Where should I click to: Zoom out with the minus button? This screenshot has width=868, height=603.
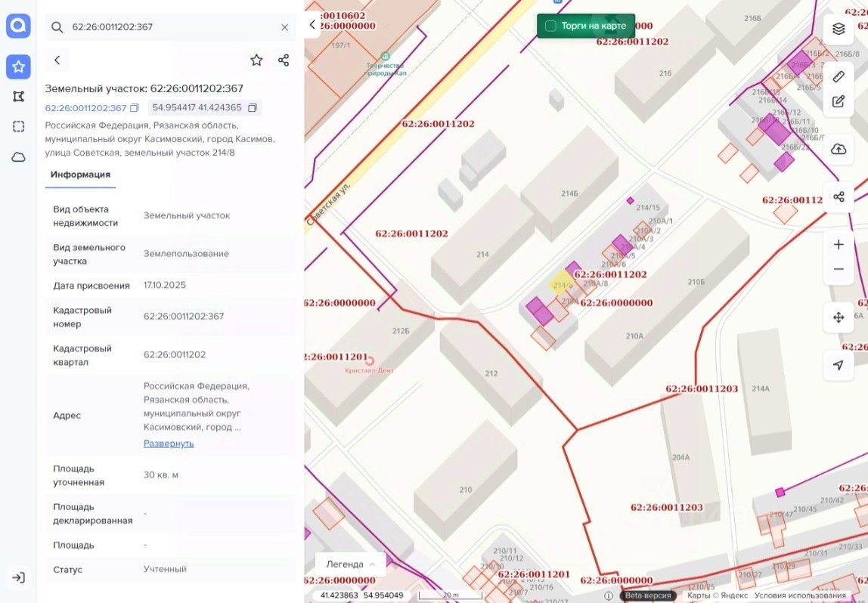838,270
